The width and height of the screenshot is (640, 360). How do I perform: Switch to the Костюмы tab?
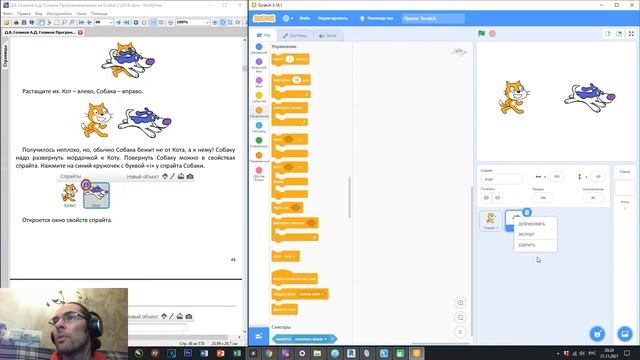(295, 36)
